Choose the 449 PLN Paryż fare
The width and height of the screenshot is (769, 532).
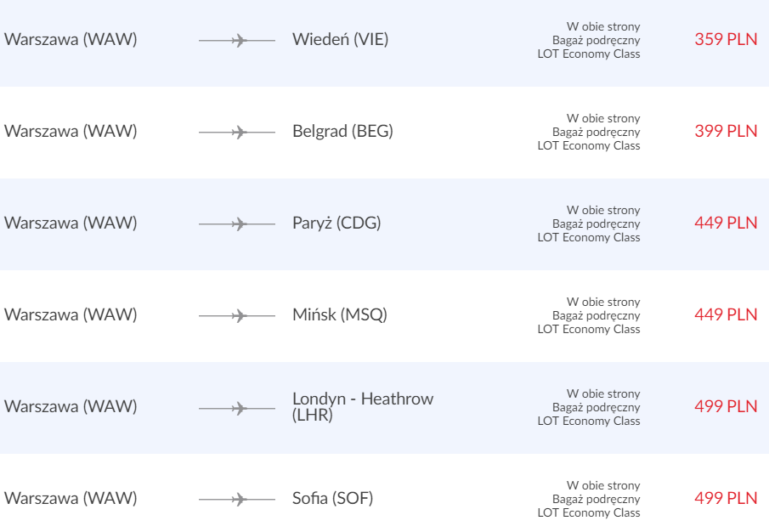click(726, 223)
